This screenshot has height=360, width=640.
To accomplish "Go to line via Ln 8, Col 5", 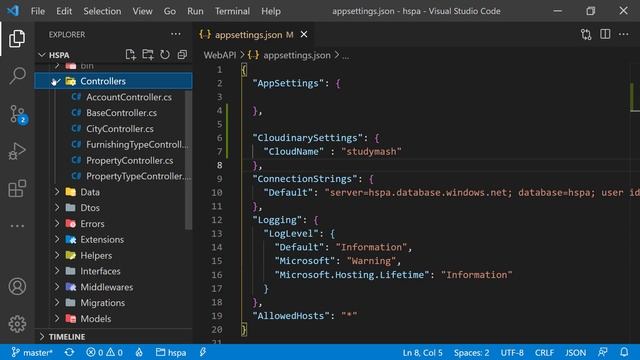I will [422, 352].
